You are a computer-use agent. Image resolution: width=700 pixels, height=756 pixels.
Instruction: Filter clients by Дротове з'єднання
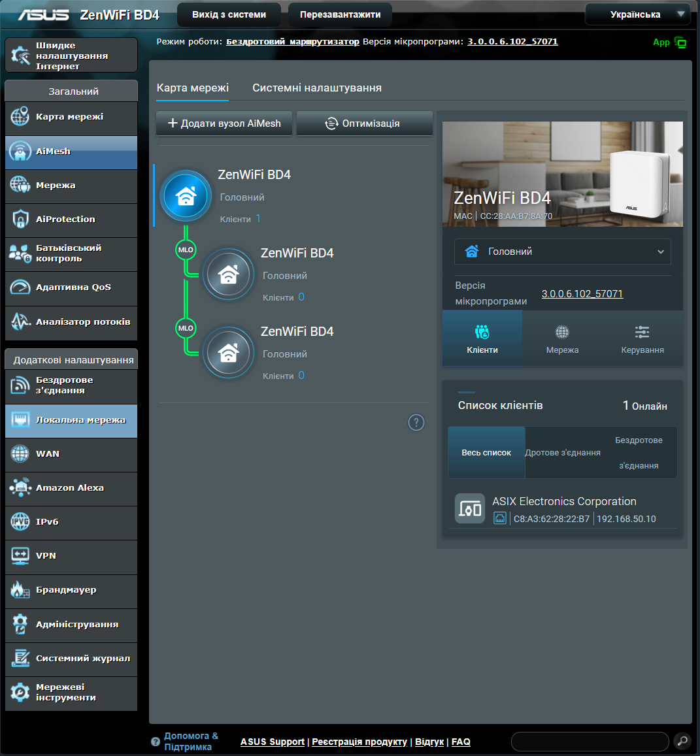(563, 453)
